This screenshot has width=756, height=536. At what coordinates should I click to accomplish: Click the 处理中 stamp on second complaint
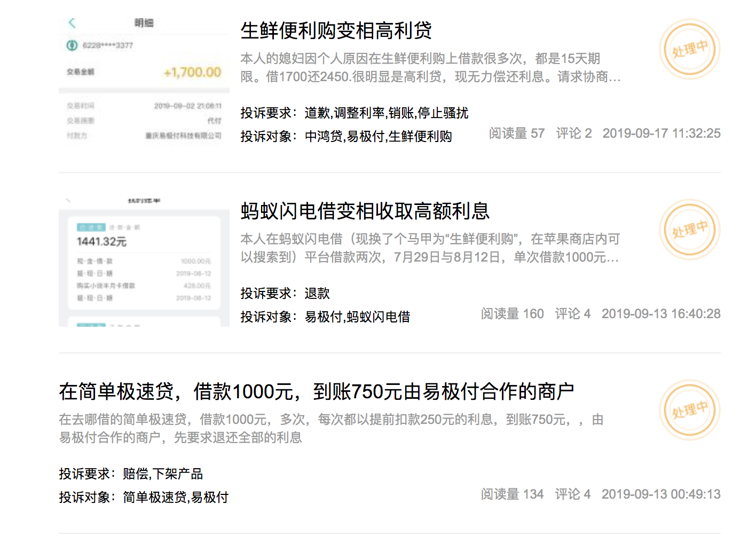pos(689,229)
